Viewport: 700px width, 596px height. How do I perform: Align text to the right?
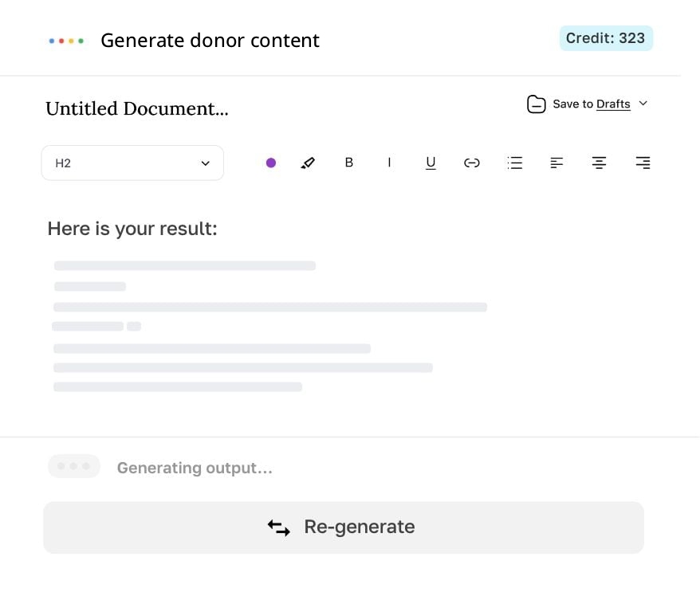pos(642,163)
